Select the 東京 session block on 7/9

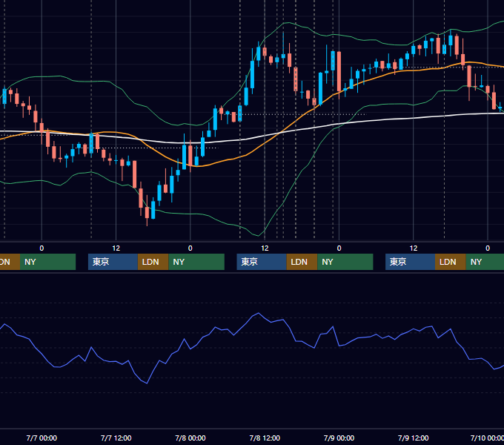pyautogui.click(x=410, y=262)
